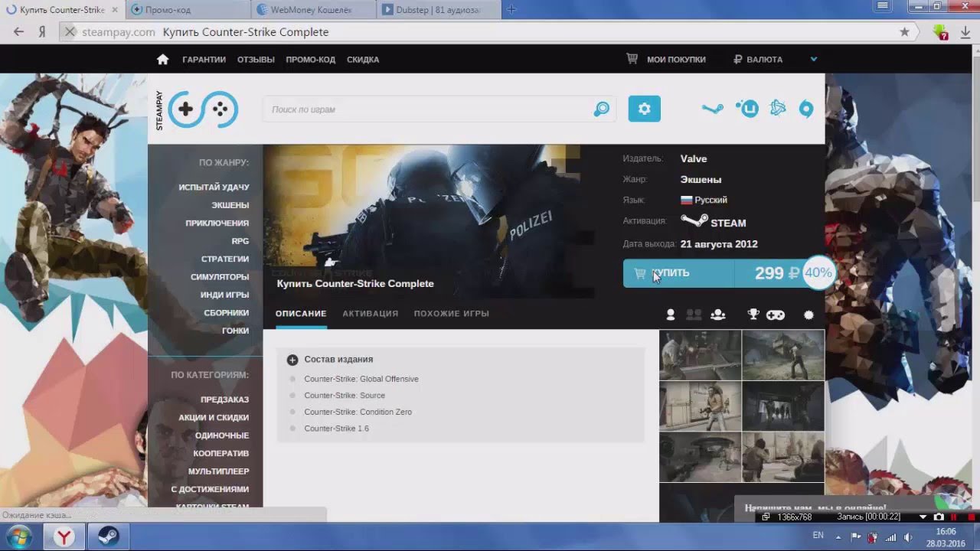
Task: Open the Одиночные category
Action: (222, 435)
